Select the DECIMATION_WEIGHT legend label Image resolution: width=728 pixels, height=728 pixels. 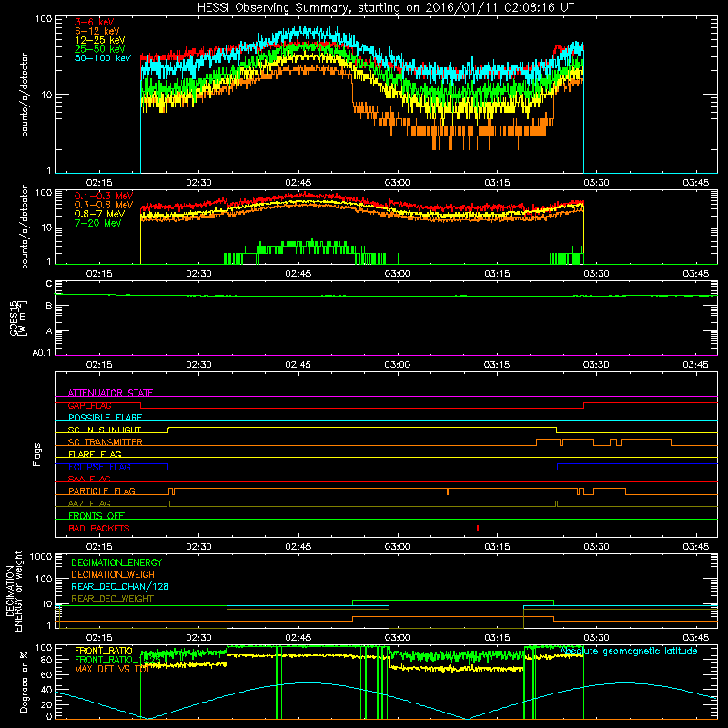click(116, 574)
